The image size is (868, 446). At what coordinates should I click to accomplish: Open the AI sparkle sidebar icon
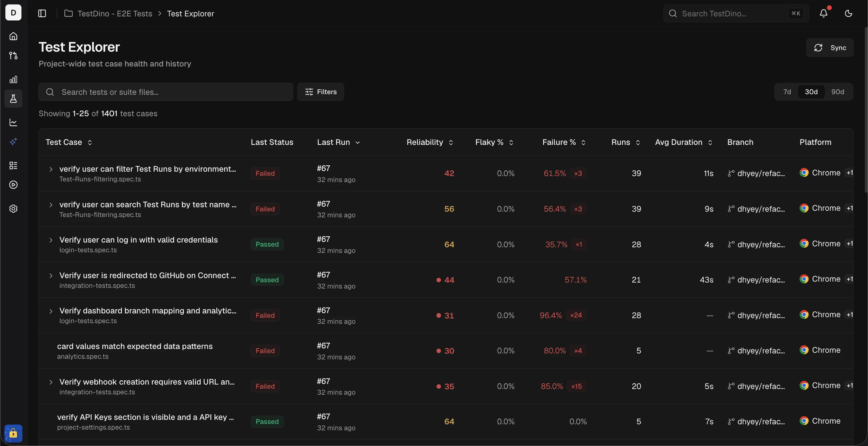[x=13, y=142]
